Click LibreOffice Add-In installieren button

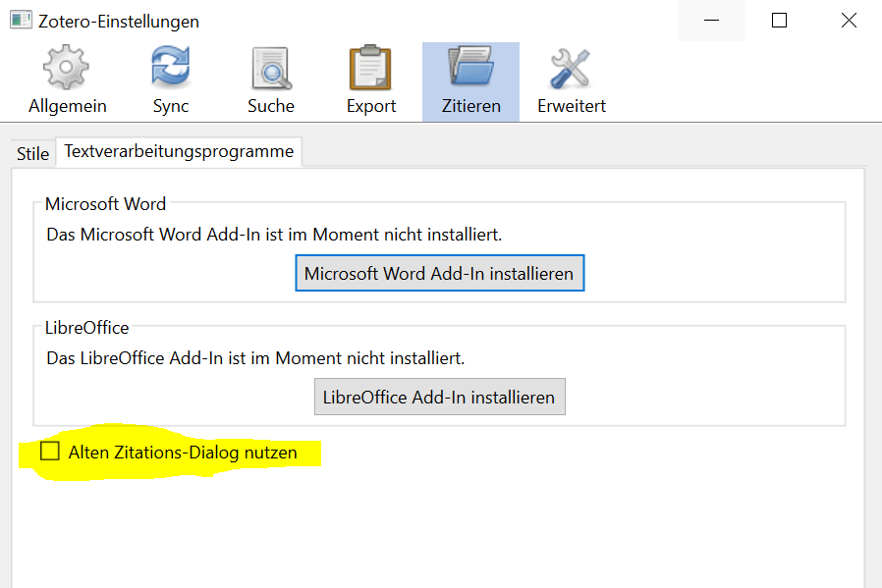[439, 397]
